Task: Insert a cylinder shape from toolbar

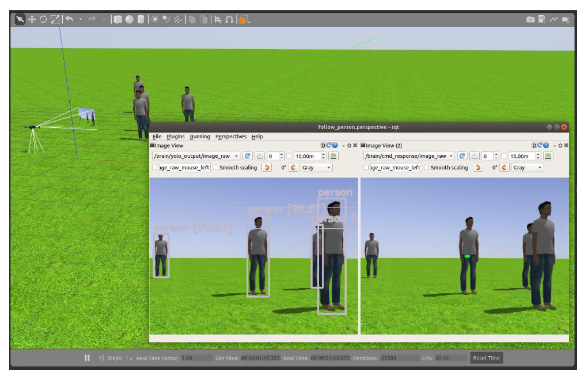Action: tap(141, 19)
